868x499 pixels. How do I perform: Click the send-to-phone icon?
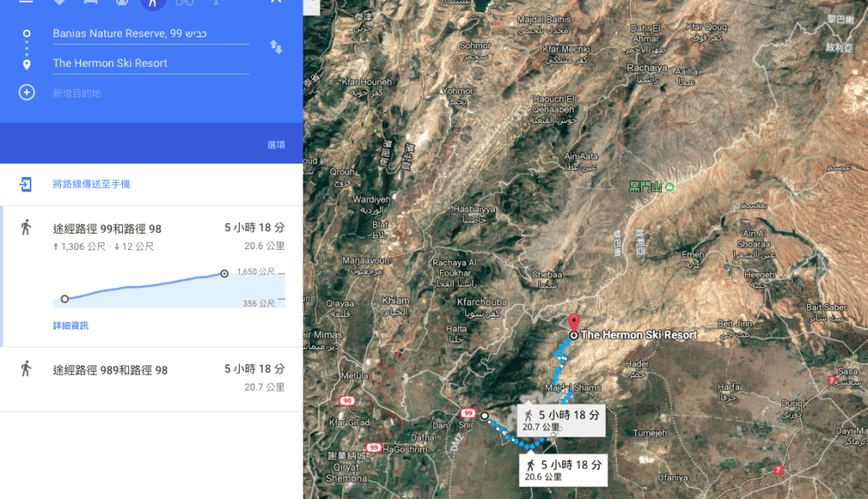(25, 184)
